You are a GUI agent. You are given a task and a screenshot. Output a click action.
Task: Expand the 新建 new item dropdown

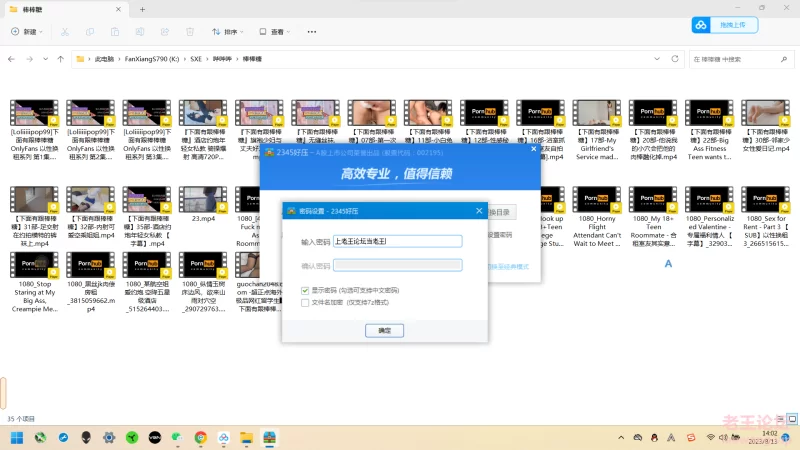[x=27, y=32]
